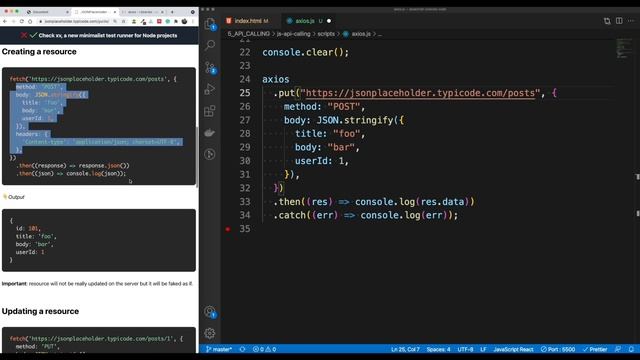640x360 pixels.
Task: Change file encoding UTF-8
Action: (x=465, y=349)
